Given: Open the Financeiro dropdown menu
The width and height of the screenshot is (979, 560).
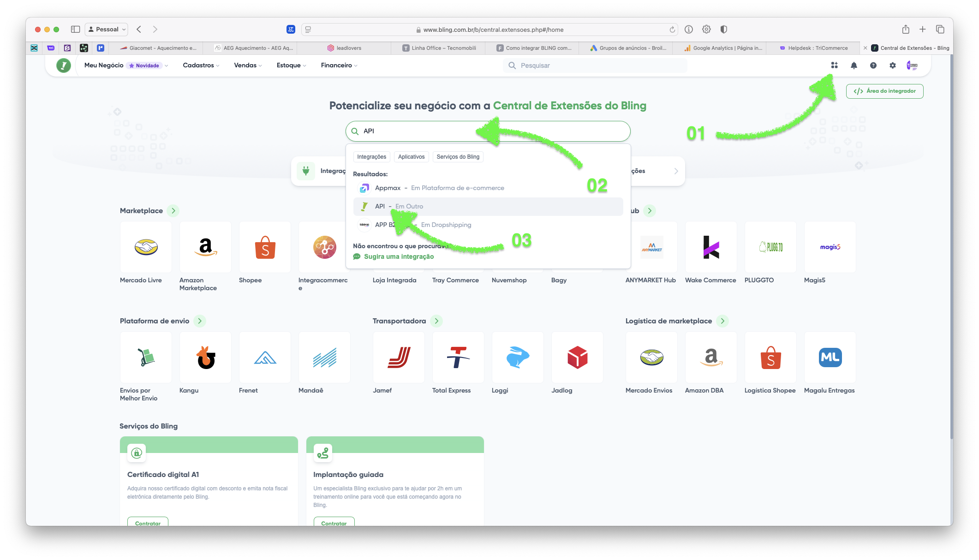Looking at the screenshot, I should click(339, 66).
